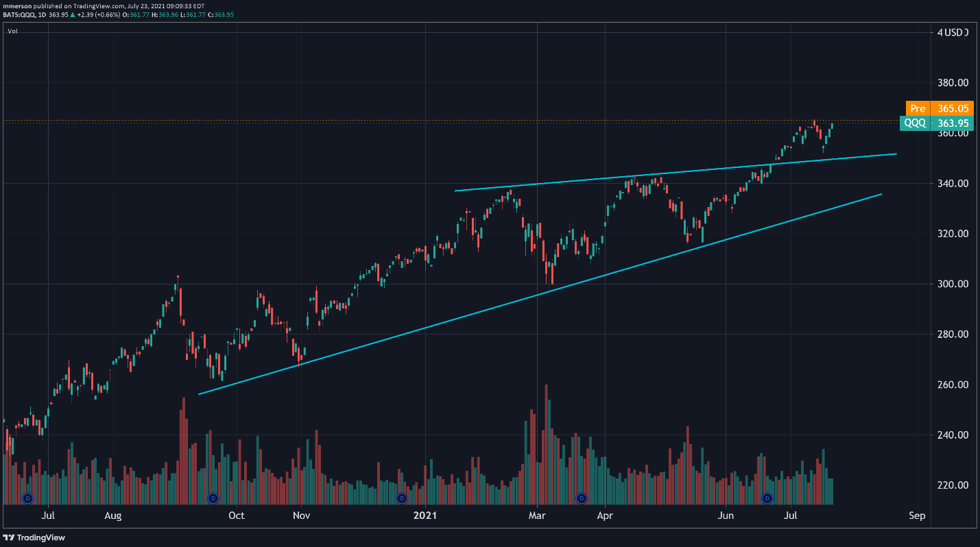Select the dividend marker left of 2021 label
Screen dimensions: 980x547
(x=402, y=498)
